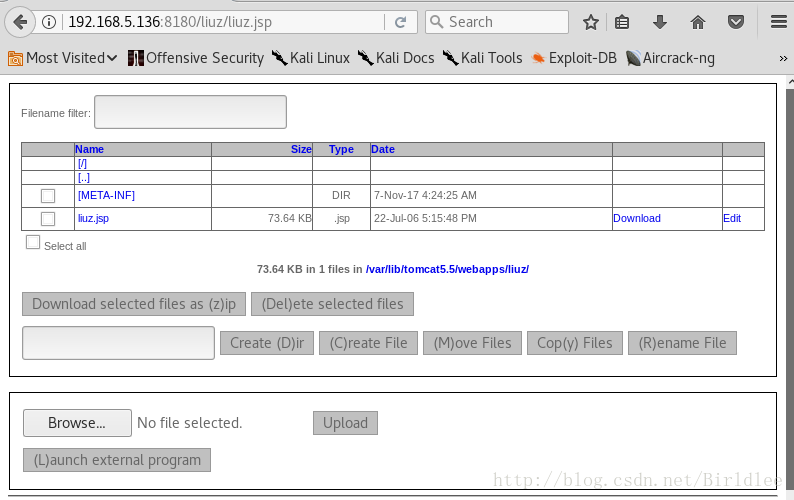
Task: Click Download selected files as (z)ip
Action: (x=134, y=304)
